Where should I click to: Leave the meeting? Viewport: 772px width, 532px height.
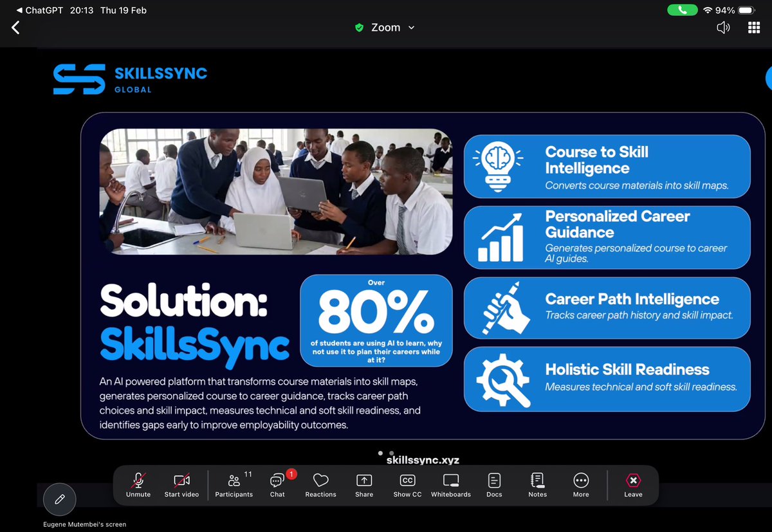633,485
